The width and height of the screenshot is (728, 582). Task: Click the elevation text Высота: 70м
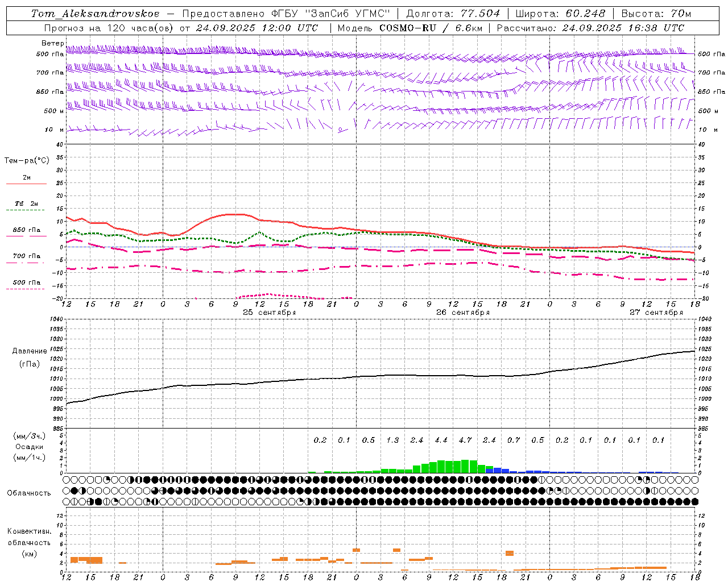coord(656,14)
